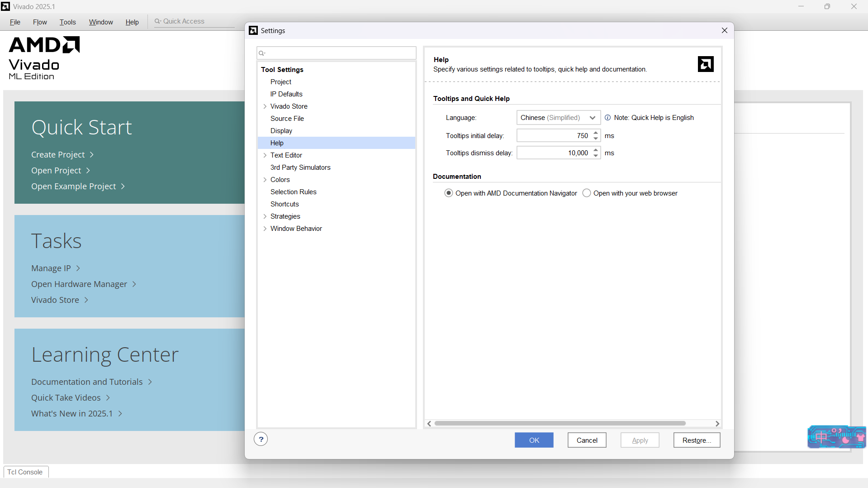The width and height of the screenshot is (868, 488).
Task: Open the Flow menu
Action: coord(40,22)
